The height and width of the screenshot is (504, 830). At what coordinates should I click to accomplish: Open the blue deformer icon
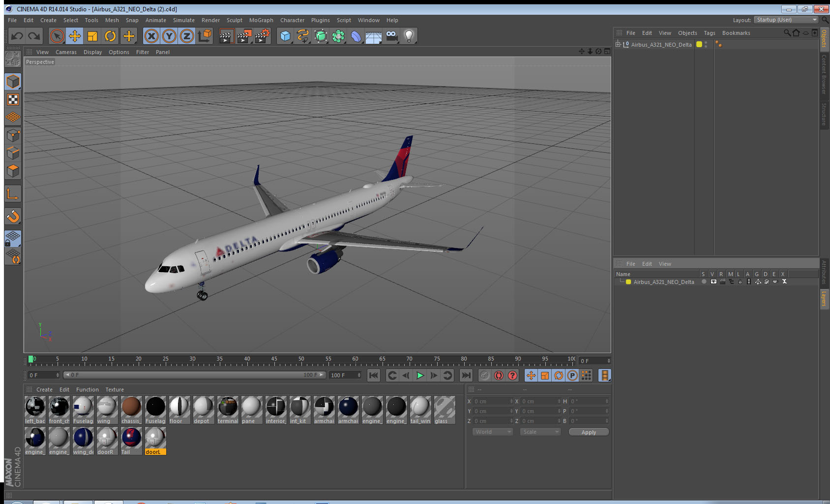pos(356,36)
